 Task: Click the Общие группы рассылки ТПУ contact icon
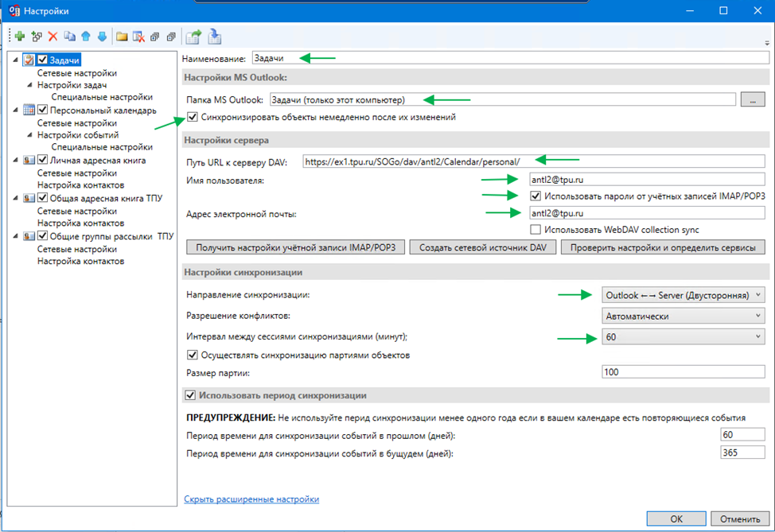(29, 235)
